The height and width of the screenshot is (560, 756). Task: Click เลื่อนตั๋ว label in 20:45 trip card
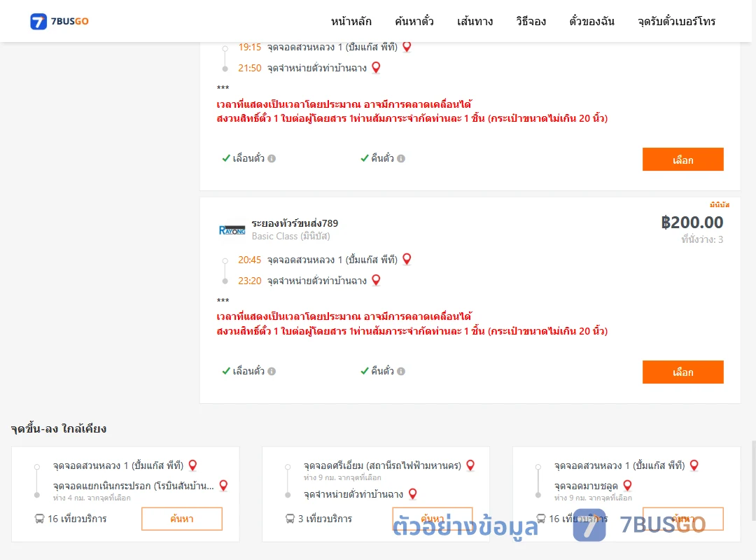pos(248,371)
